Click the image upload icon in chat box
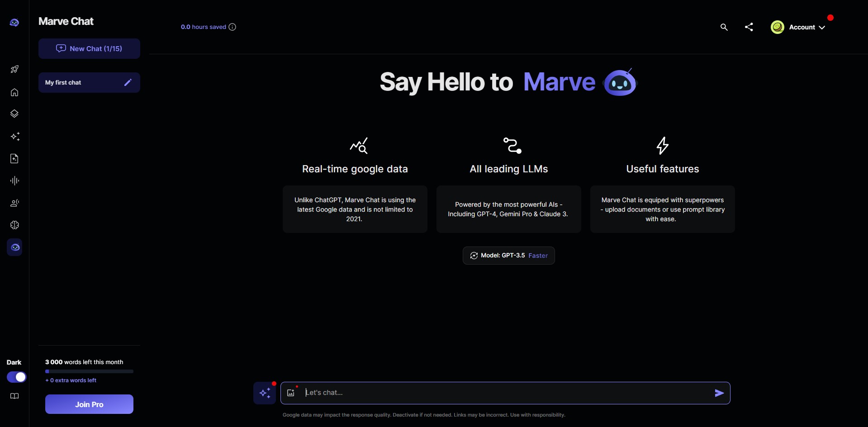Viewport: 868px width, 427px height. [x=291, y=393]
